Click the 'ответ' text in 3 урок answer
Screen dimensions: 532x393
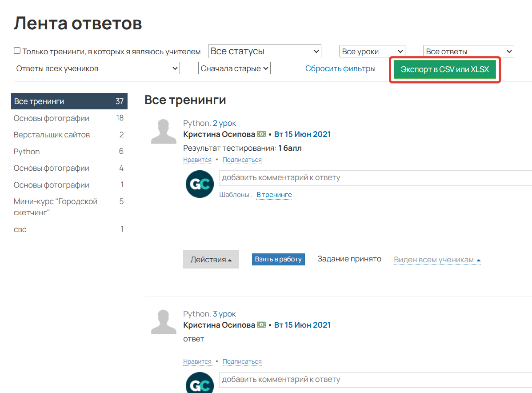tap(194, 339)
